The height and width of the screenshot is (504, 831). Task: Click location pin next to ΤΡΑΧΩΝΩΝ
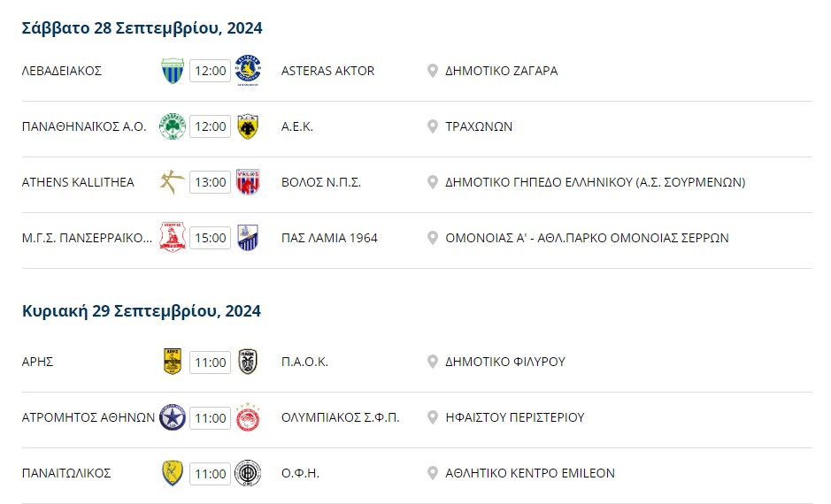point(433,126)
